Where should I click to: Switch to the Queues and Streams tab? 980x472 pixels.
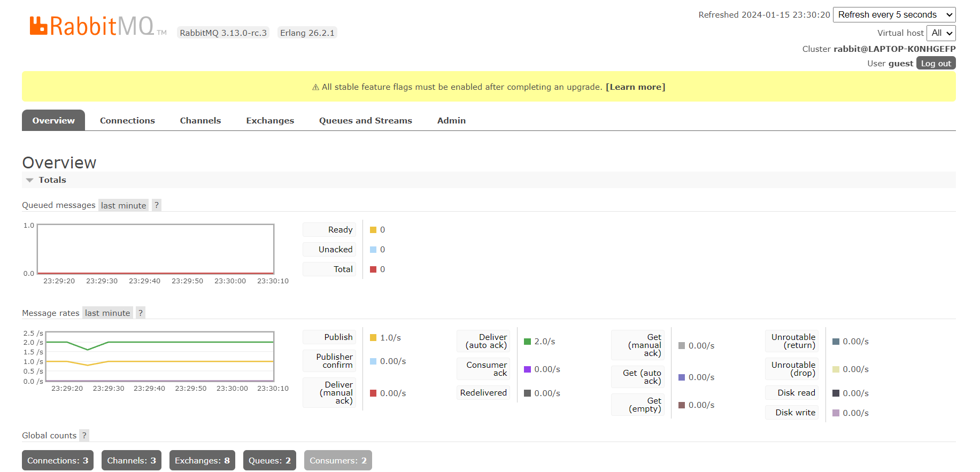(x=366, y=120)
